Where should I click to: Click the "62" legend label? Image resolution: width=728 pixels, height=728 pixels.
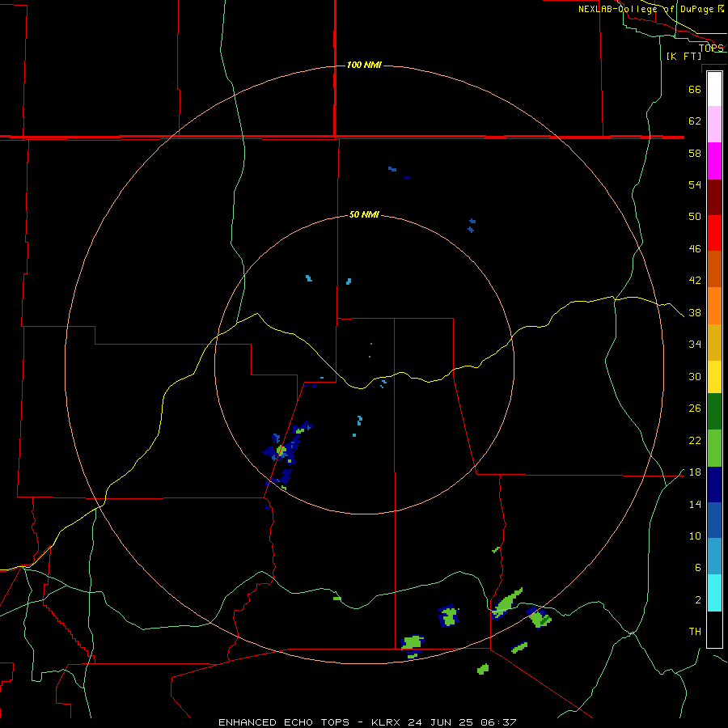click(x=695, y=121)
